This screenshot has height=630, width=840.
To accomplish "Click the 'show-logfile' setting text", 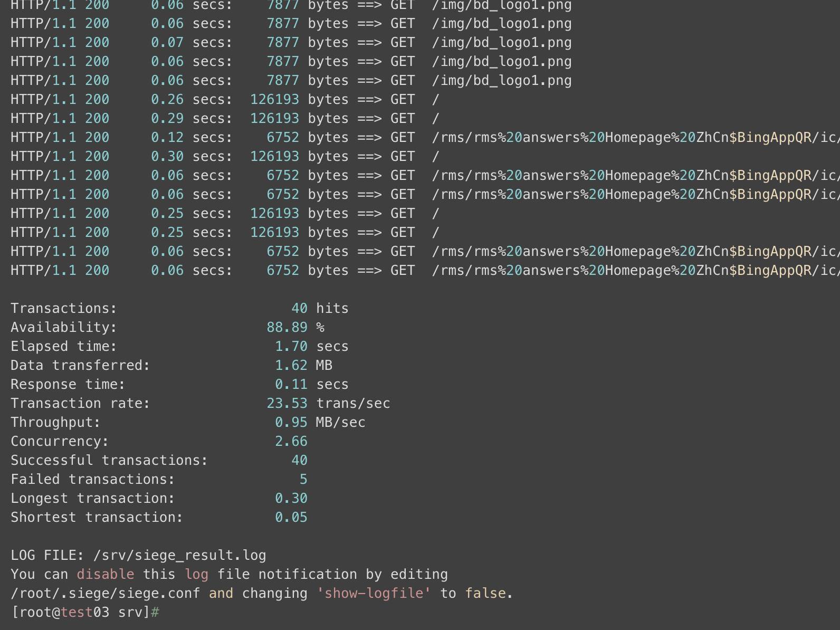I will (x=374, y=593).
